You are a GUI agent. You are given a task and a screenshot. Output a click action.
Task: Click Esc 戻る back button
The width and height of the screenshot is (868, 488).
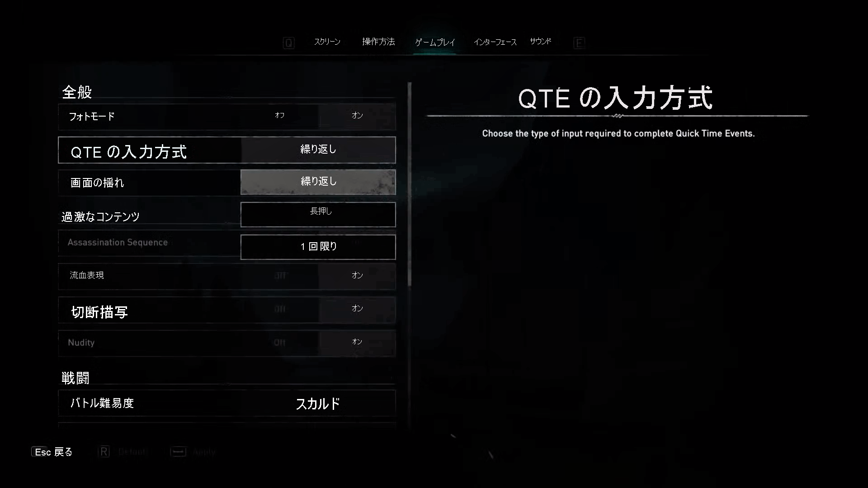52,452
